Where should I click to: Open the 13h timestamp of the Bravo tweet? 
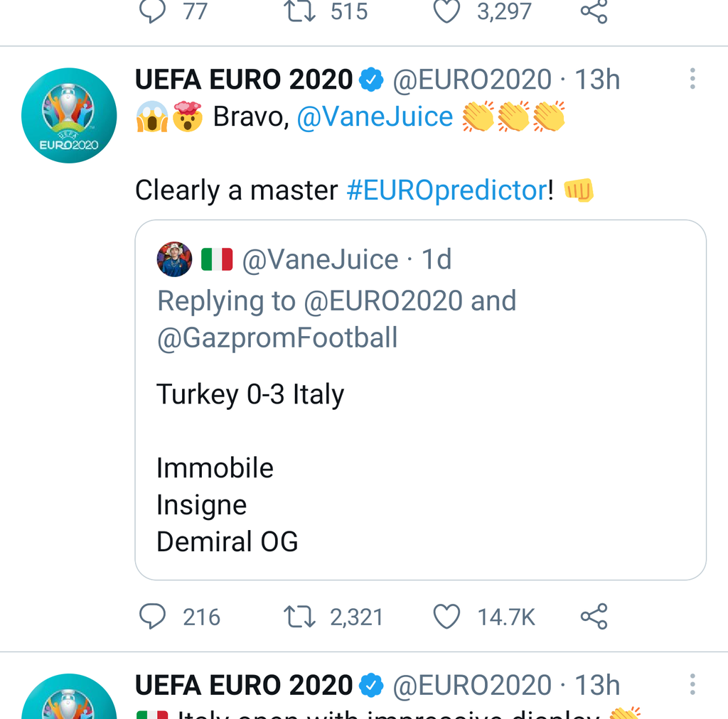[x=597, y=80]
